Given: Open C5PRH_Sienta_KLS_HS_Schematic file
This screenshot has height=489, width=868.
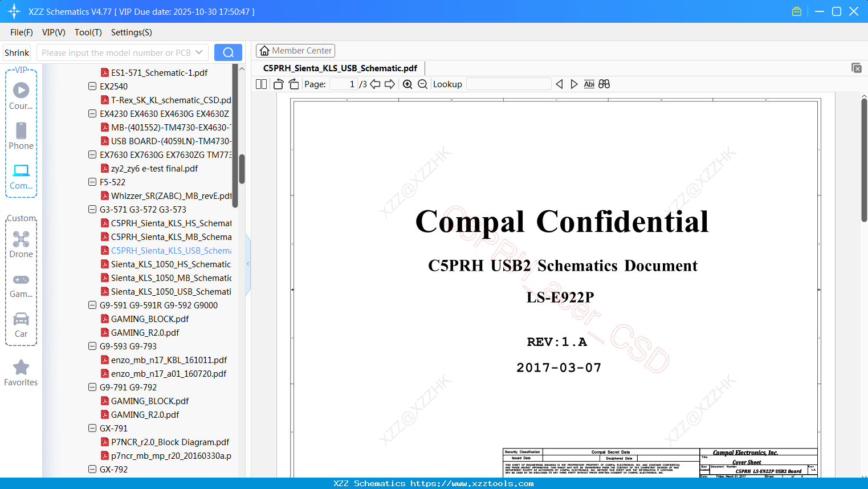Looking at the screenshot, I should coord(166,223).
